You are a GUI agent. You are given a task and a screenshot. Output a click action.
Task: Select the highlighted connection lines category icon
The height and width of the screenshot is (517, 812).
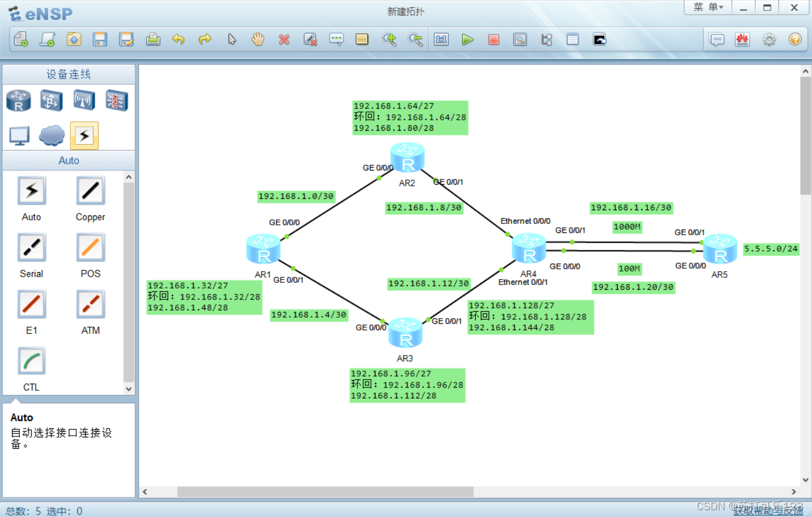[84, 135]
